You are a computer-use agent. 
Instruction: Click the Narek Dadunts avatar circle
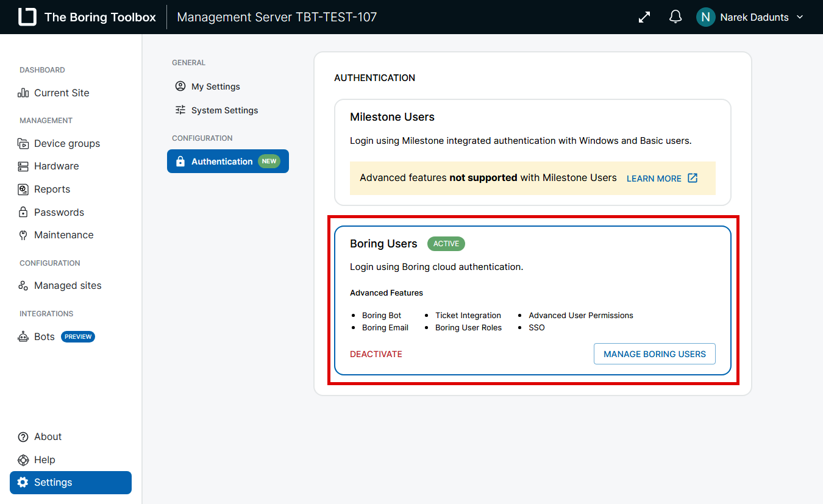coord(705,17)
